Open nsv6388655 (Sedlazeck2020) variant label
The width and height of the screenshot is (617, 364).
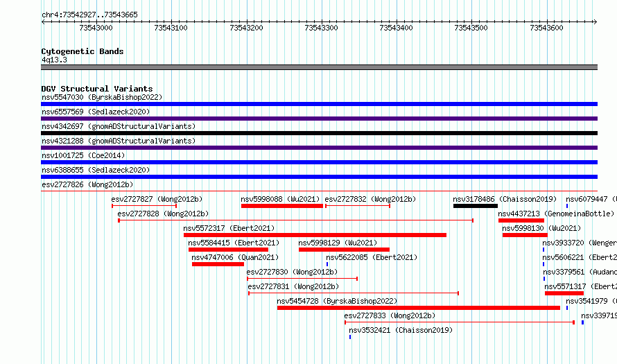pyautogui.click(x=96, y=170)
